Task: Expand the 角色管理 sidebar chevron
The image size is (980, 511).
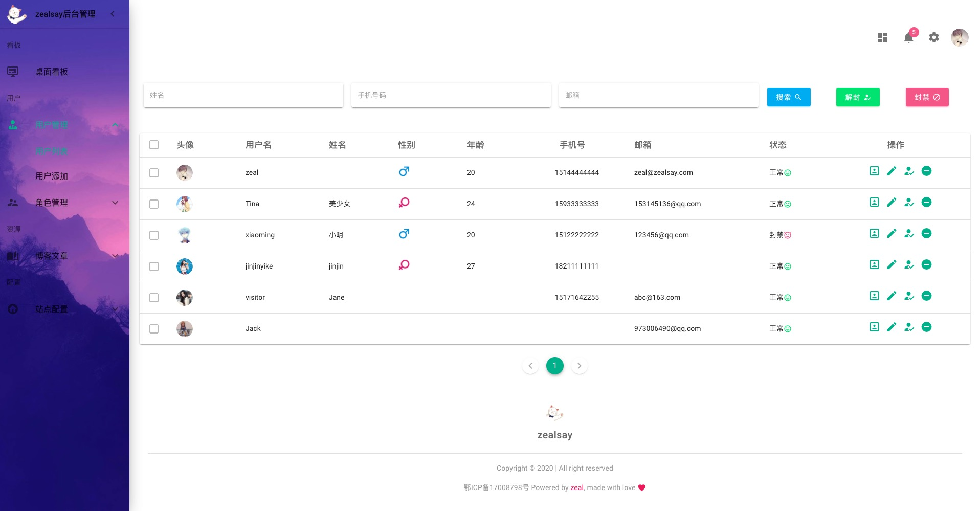Action: point(115,203)
